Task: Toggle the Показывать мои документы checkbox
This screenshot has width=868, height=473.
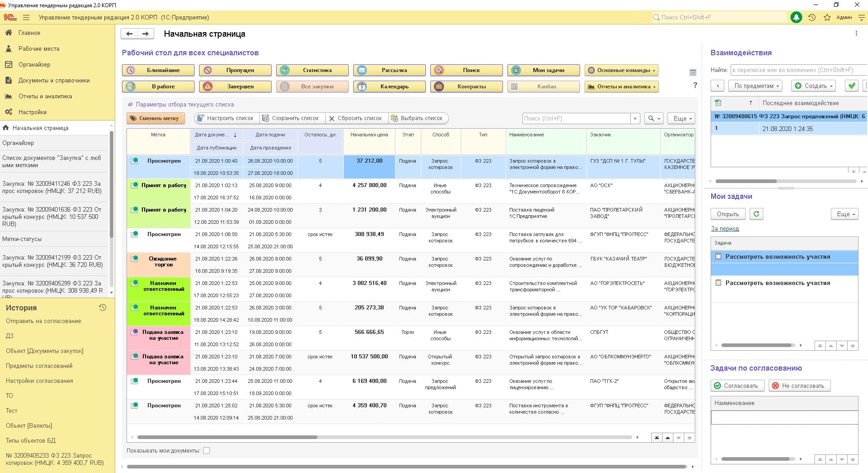Action: click(x=207, y=450)
